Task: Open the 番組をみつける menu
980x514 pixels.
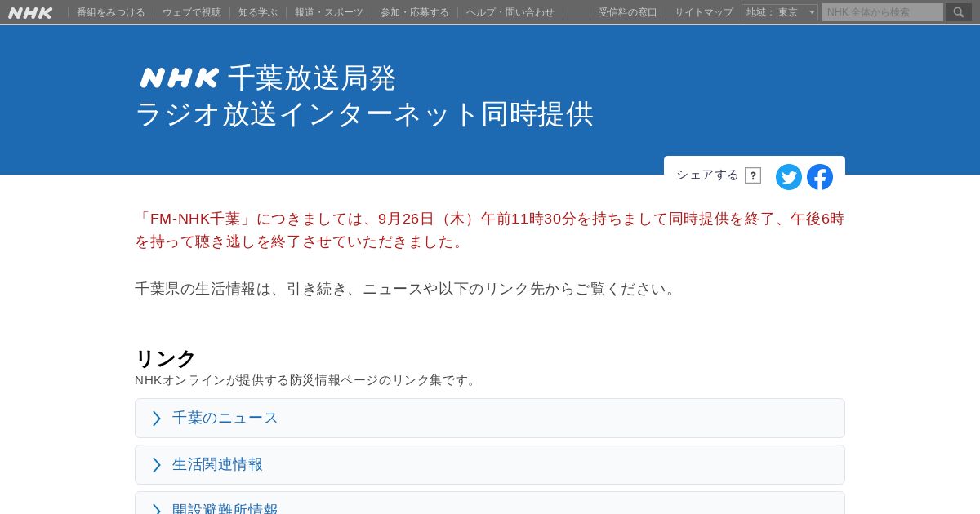Action: click(111, 12)
